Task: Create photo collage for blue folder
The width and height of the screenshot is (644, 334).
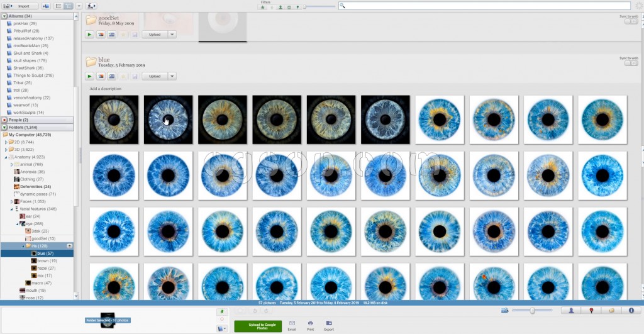Action: click(101, 76)
